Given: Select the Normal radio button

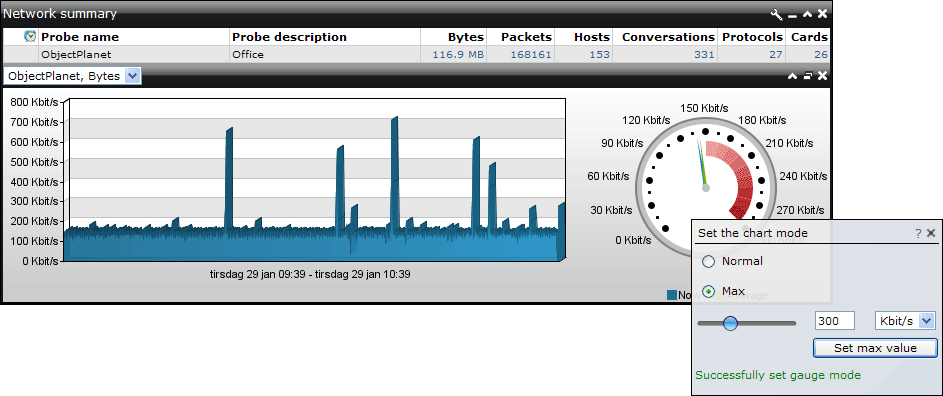Looking at the screenshot, I should click(709, 262).
